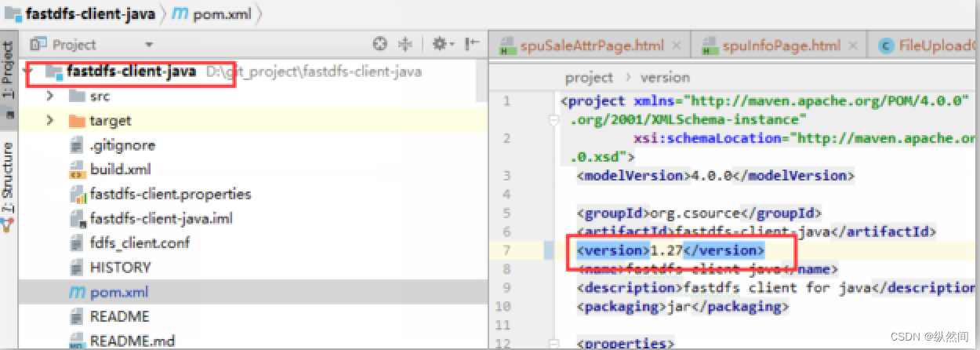Select fastdfs-client.properties file

(170, 193)
